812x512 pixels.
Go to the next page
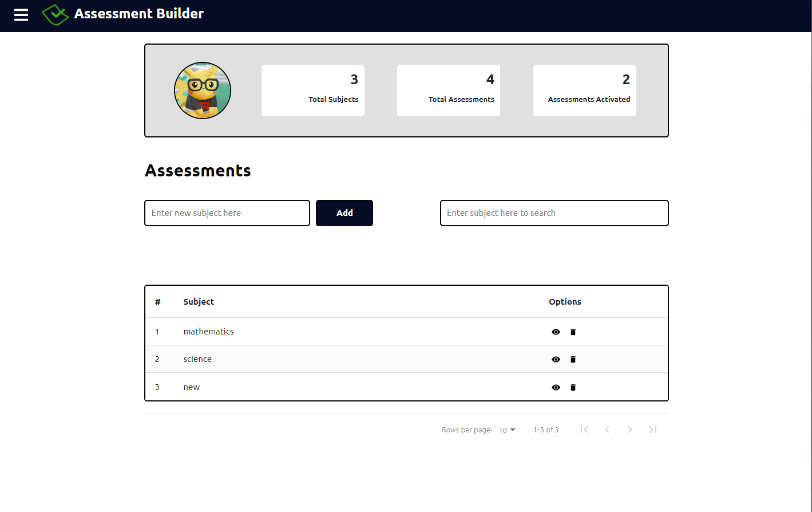coord(630,430)
